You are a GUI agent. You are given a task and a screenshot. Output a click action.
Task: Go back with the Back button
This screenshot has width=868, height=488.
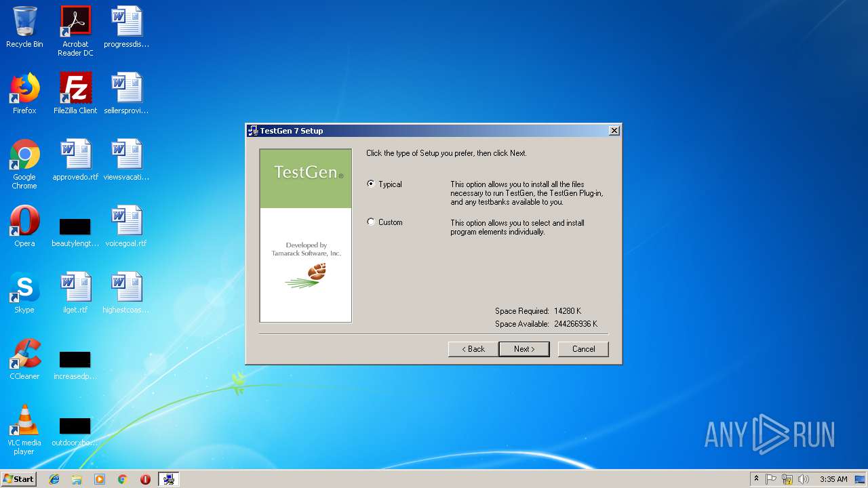point(473,349)
